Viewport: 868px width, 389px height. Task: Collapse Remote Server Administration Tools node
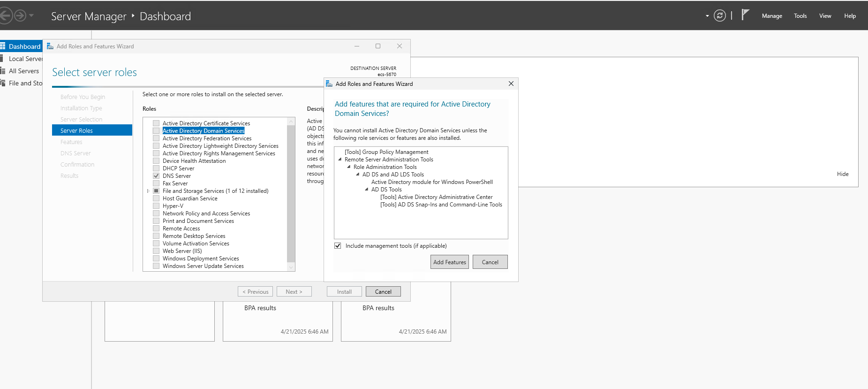click(x=340, y=160)
